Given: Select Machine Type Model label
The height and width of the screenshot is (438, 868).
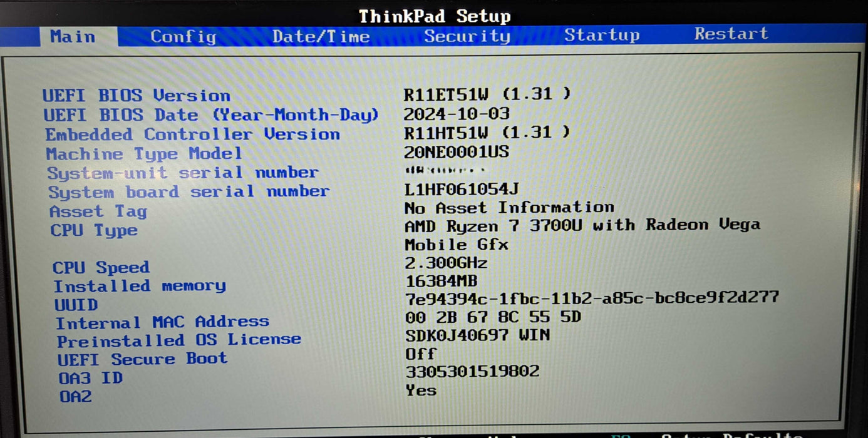Looking at the screenshot, I should 144,154.
